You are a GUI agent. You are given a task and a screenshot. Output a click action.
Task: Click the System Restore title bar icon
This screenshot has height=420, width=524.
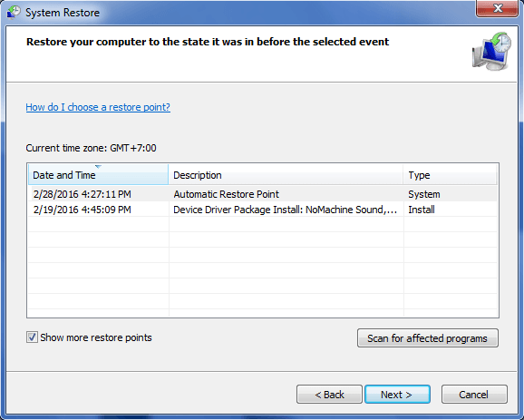pyautogui.click(x=14, y=13)
